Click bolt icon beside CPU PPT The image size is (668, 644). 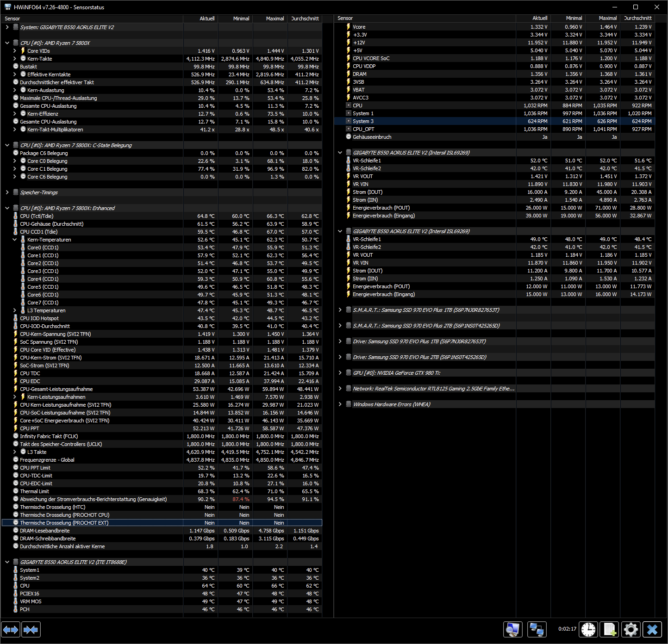point(15,428)
